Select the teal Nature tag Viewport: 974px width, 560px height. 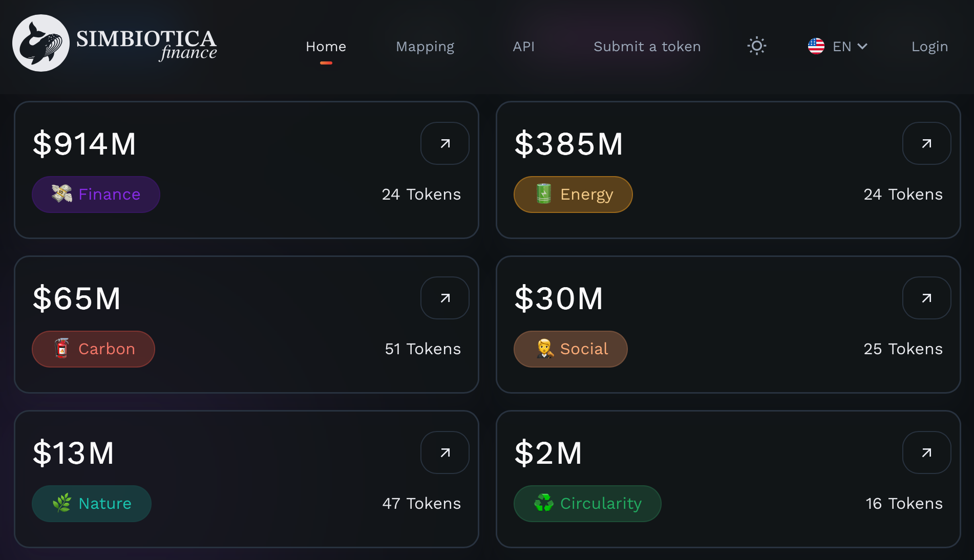point(92,504)
